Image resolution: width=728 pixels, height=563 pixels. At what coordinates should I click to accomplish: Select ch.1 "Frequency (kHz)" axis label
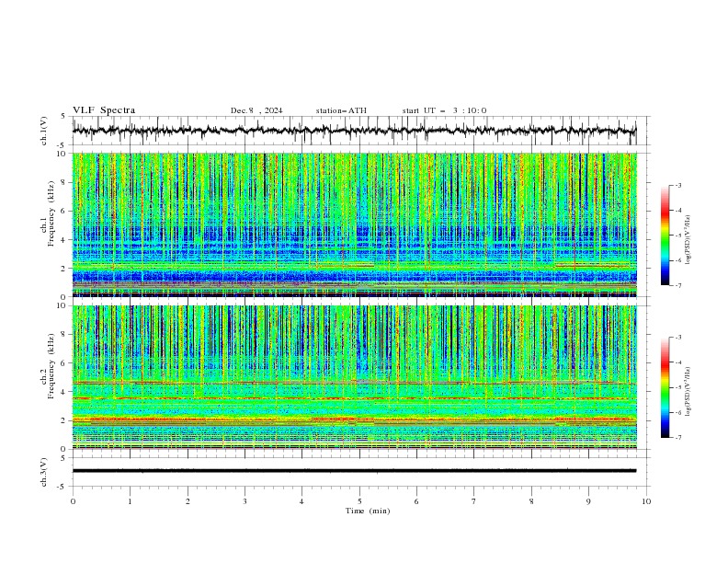pos(51,214)
